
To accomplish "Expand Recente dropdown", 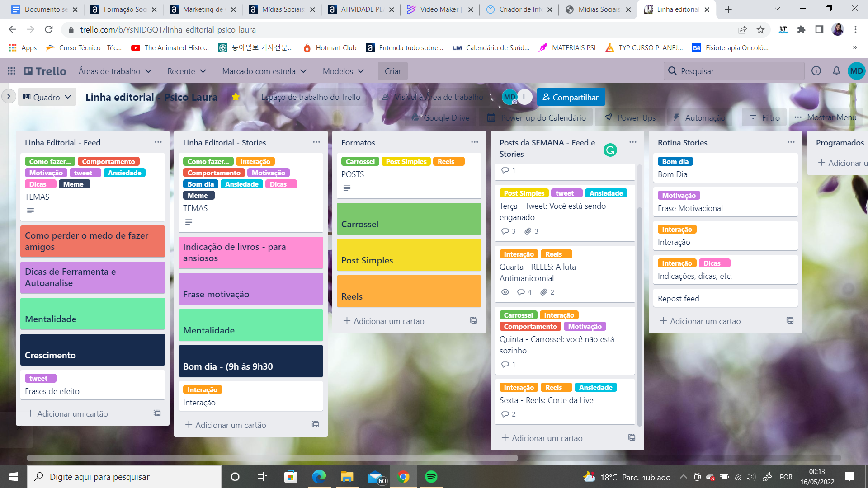I will click(187, 71).
